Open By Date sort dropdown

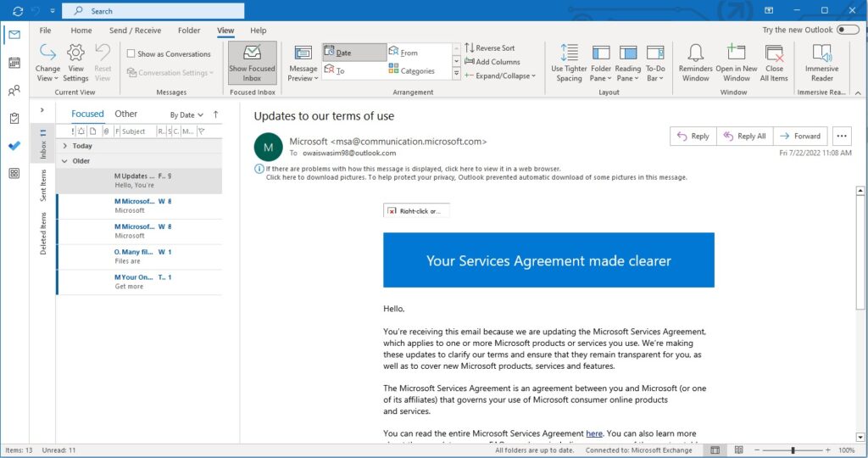(x=186, y=115)
